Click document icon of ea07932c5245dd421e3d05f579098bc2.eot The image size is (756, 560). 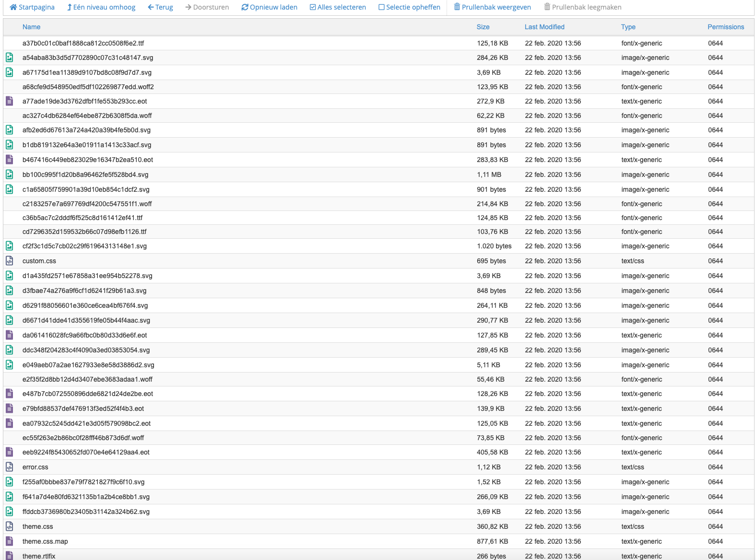[9, 423]
